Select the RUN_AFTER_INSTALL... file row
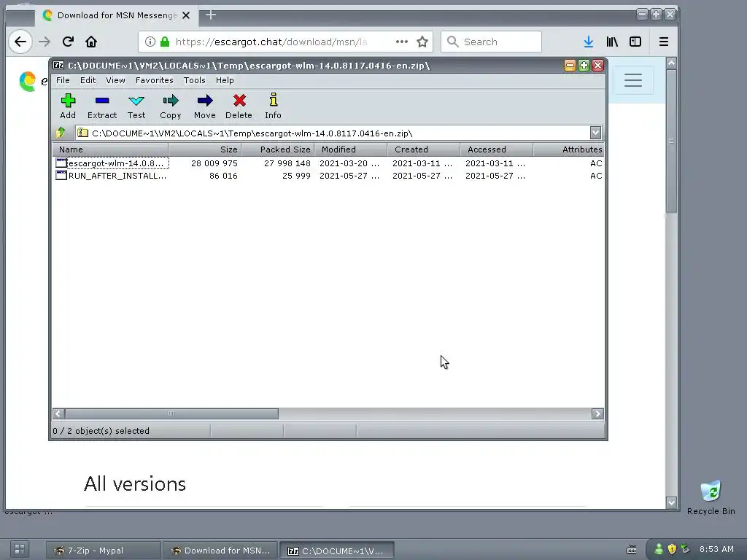The height and width of the screenshot is (560, 747). click(328, 176)
